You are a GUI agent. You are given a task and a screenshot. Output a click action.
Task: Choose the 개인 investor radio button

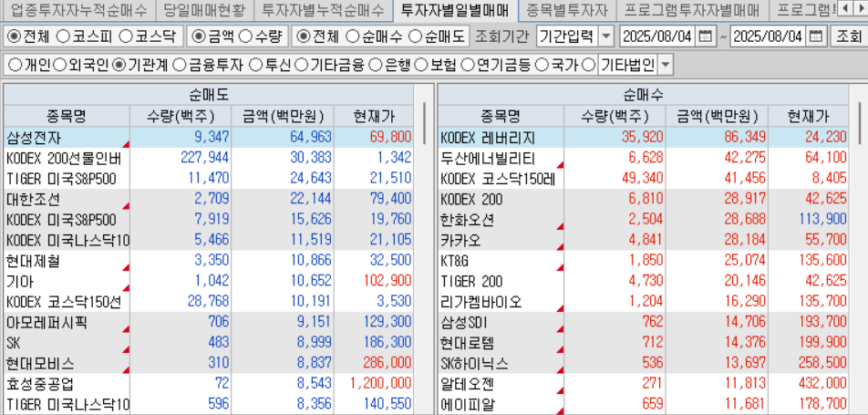[x=15, y=66]
